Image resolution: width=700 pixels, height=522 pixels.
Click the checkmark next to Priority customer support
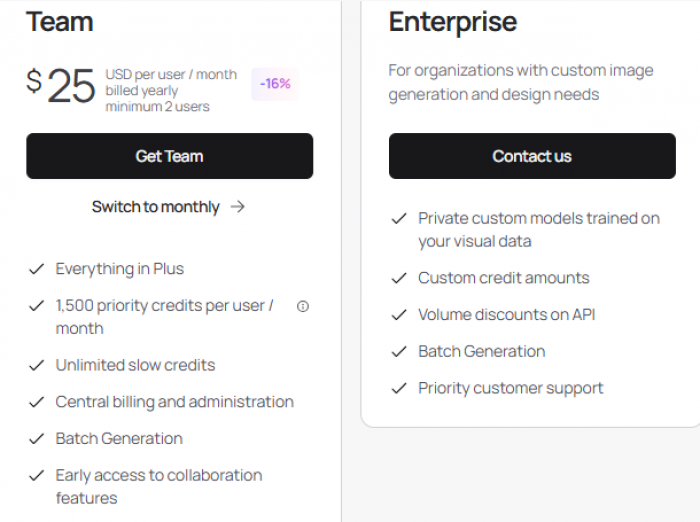(x=399, y=388)
